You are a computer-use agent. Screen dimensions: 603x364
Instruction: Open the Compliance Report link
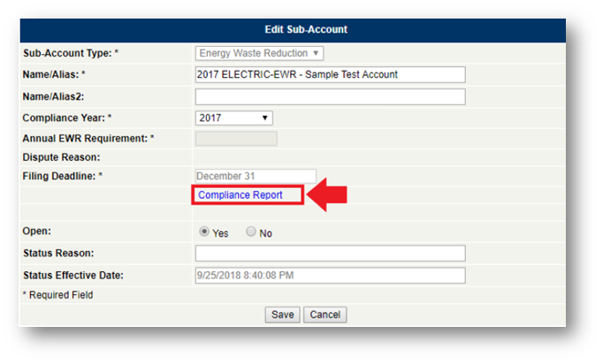pyautogui.click(x=240, y=194)
